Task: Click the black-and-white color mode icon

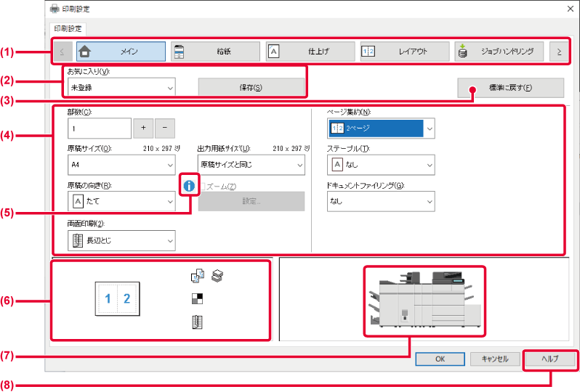Action: pyautogui.click(x=197, y=298)
